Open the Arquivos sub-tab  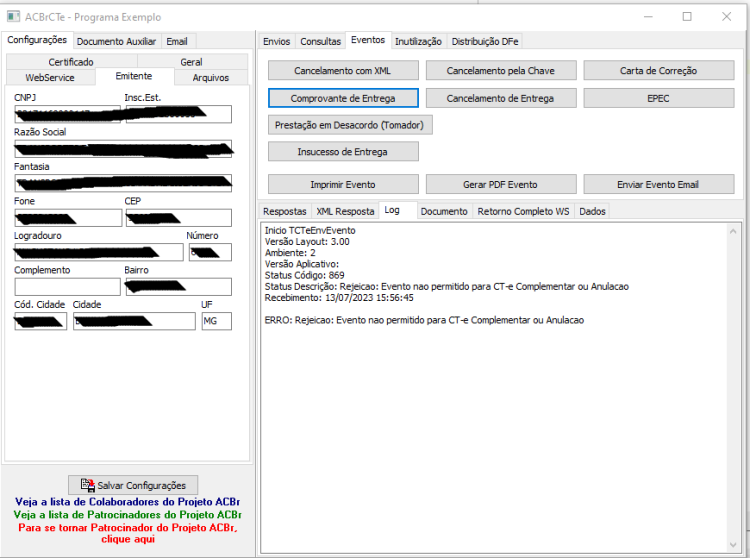[x=210, y=77]
